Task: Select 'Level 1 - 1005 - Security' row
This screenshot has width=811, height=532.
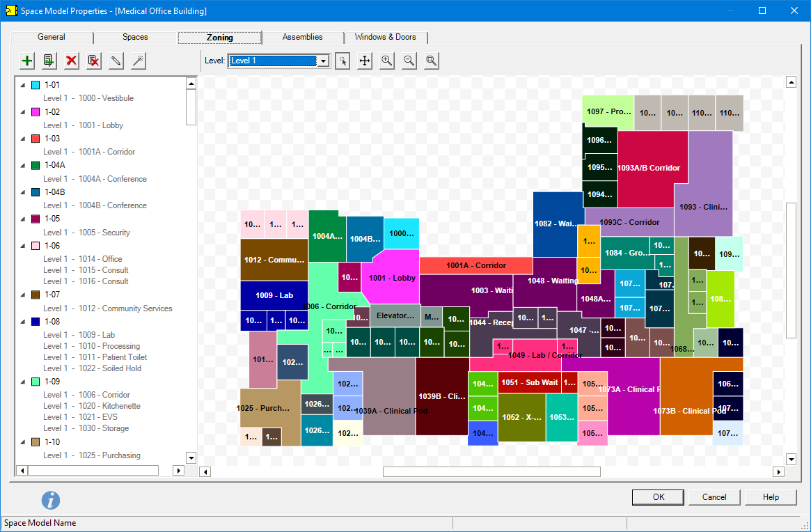Action: tap(86, 233)
